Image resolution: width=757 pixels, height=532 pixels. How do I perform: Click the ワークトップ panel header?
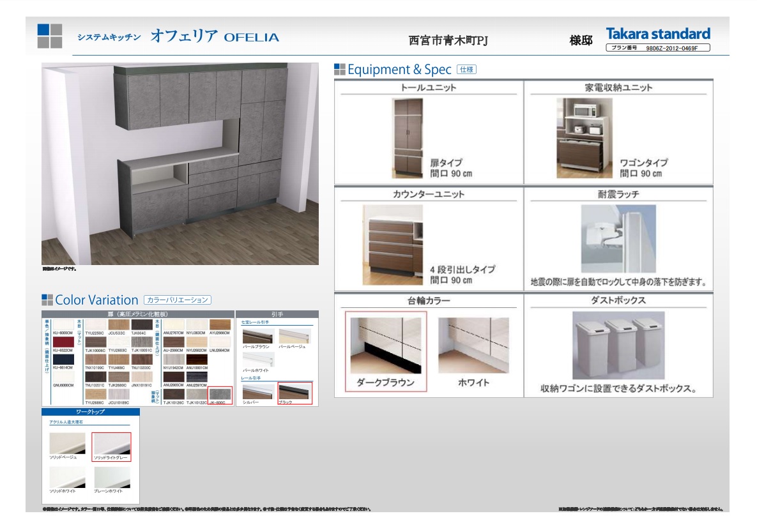[91, 412]
